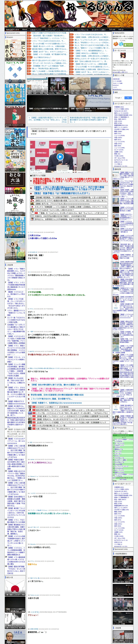Open category link Amazonセール (11)
138x644 pixels.
point(120,166)
